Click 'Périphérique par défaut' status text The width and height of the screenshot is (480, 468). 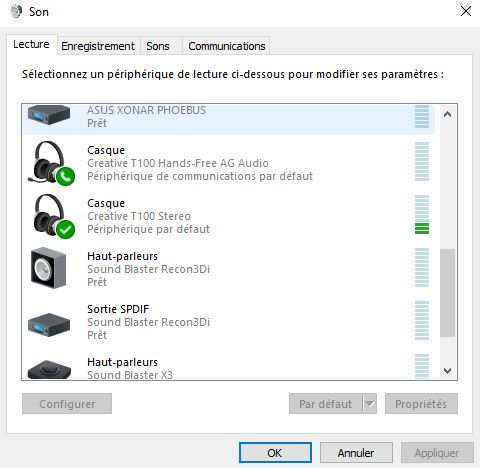[148, 229]
